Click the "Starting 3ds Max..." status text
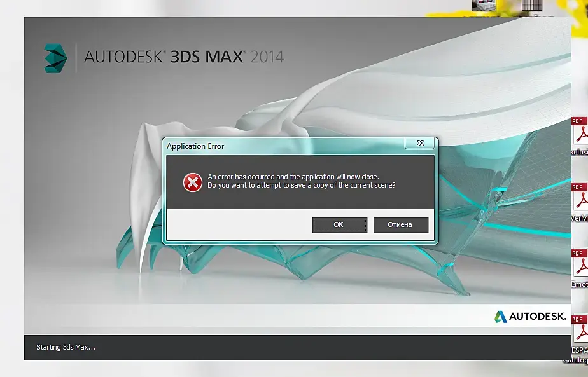The height and width of the screenshot is (377, 588). point(66,347)
